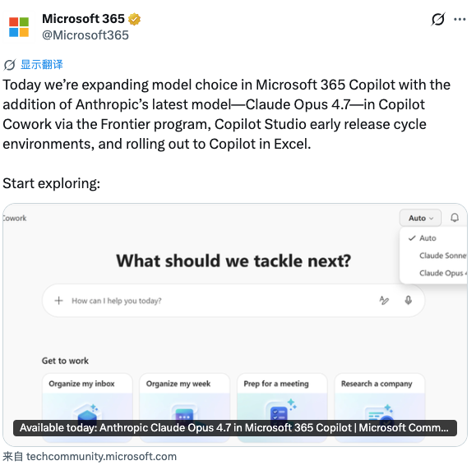The image size is (476, 470).
Task: Click the Grok icon beside the more menu
Action: (x=438, y=20)
